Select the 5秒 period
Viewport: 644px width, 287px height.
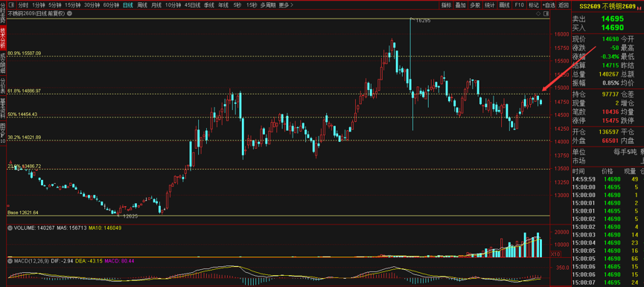pyautogui.click(x=237, y=5)
